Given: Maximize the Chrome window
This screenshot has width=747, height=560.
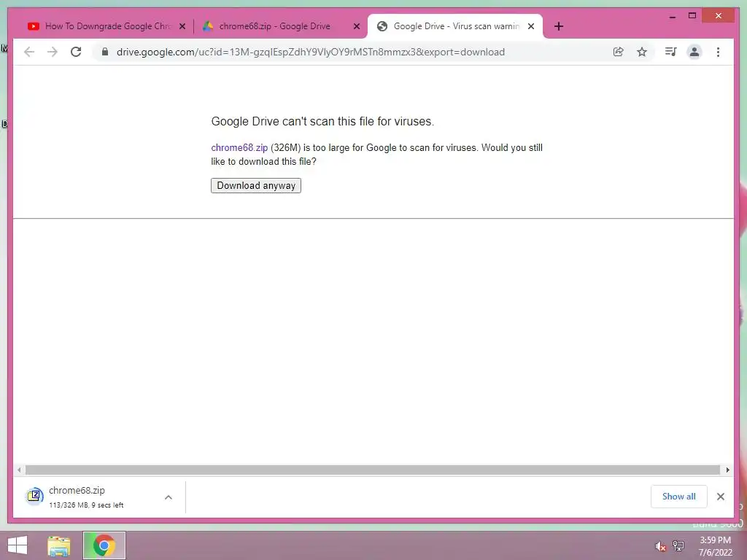Looking at the screenshot, I should point(692,16).
